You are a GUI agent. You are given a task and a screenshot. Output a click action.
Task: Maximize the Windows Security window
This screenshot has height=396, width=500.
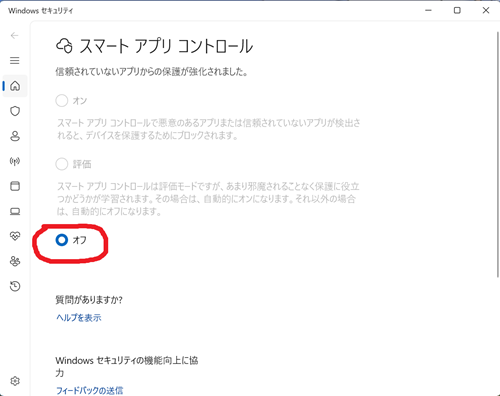point(457,10)
